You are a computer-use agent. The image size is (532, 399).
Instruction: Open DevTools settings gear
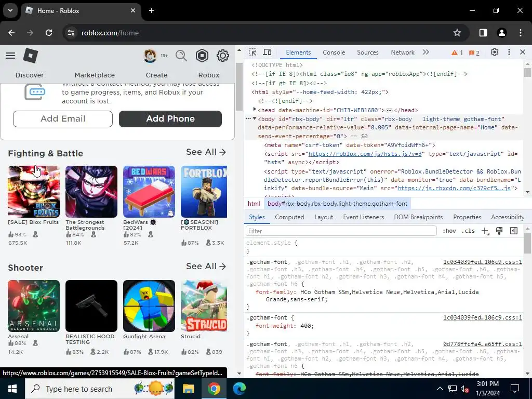pyautogui.click(x=495, y=52)
